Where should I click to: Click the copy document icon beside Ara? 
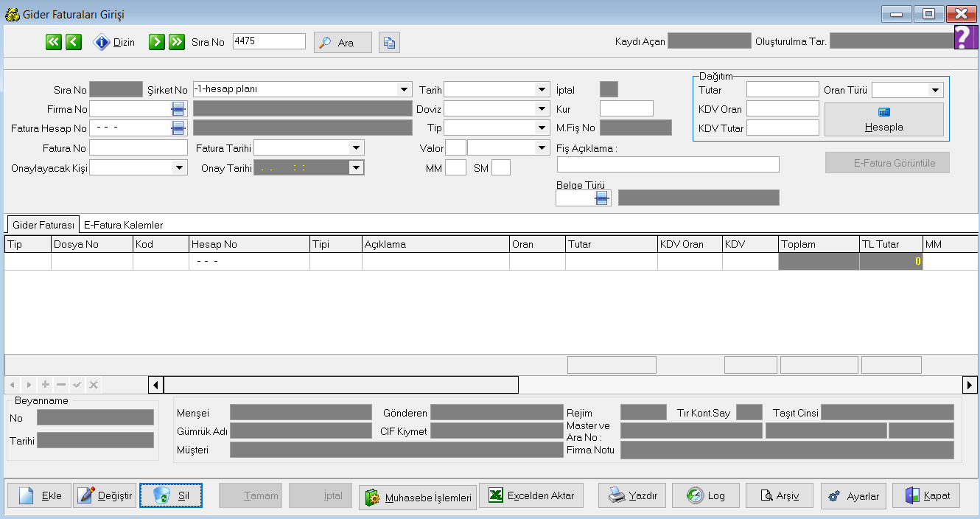coord(390,43)
